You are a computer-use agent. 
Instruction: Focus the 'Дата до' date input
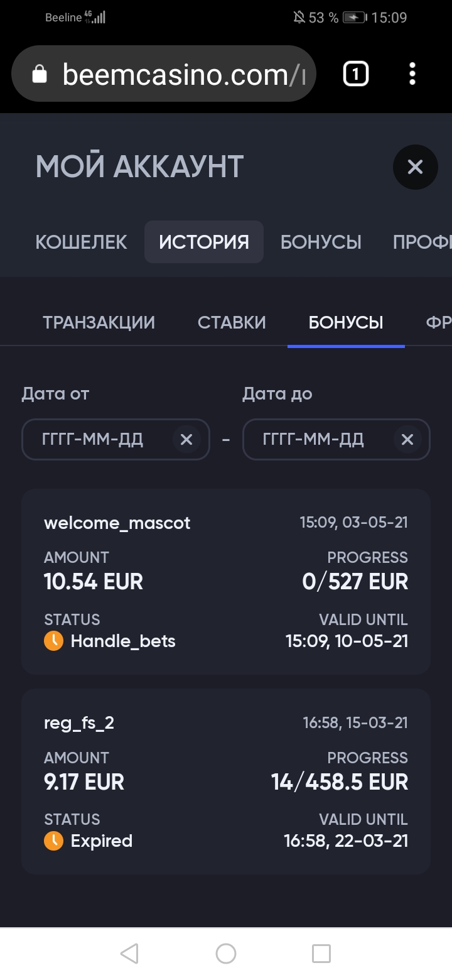pyautogui.click(x=314, y=439)
